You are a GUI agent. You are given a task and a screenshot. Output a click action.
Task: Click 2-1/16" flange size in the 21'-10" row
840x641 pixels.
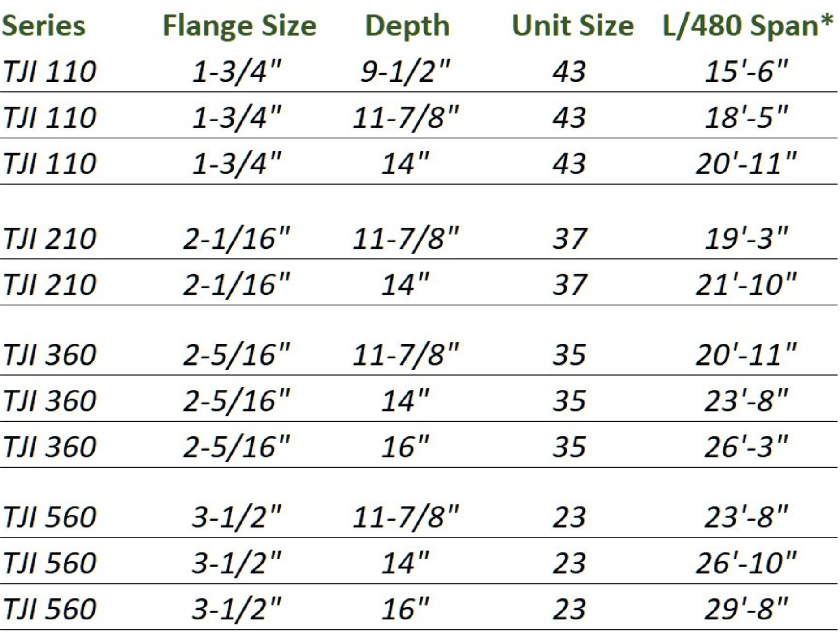tap(237, 284)
